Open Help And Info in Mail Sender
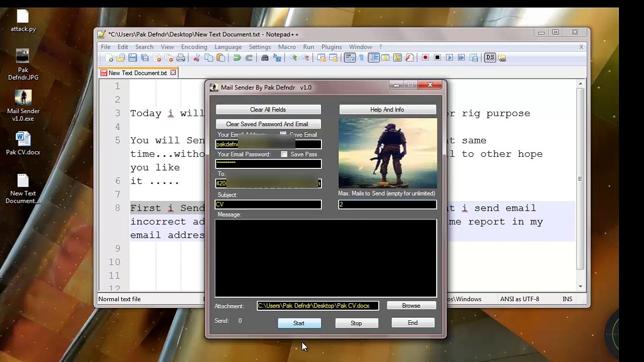This screenshot has height=362, width=644. 387,110
